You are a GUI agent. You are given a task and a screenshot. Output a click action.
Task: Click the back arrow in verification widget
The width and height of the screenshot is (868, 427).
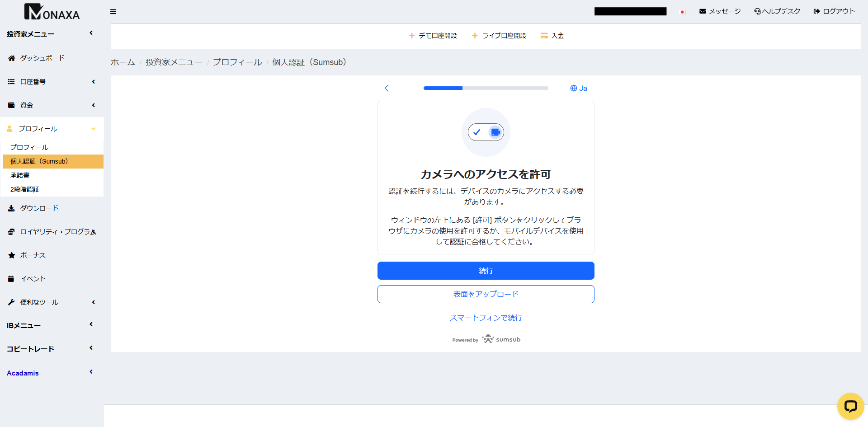pos(387,88)
